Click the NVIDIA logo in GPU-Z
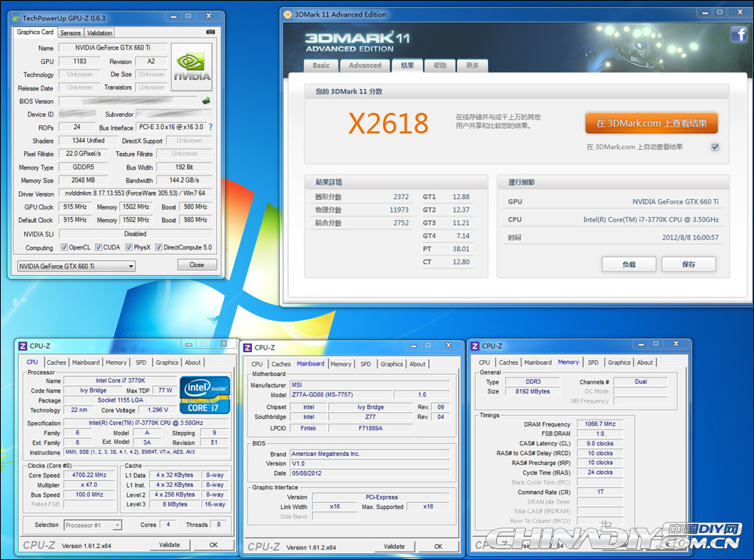Viewport: 754px width, 560px height. tap(192, 67)
